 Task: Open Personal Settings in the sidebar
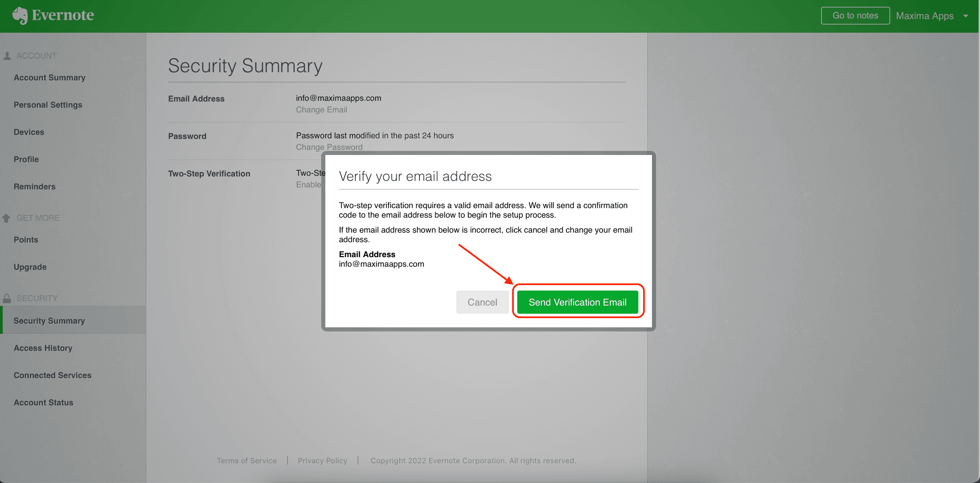click(48, 105)
